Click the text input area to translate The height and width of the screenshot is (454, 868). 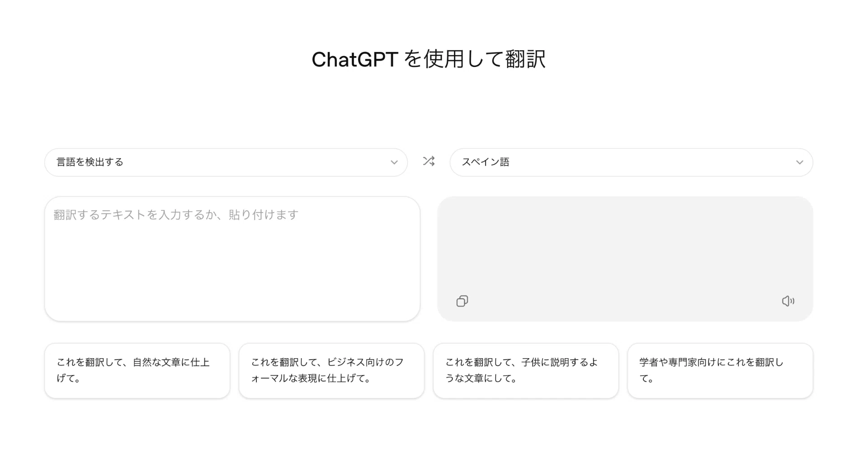coord(232,259)
